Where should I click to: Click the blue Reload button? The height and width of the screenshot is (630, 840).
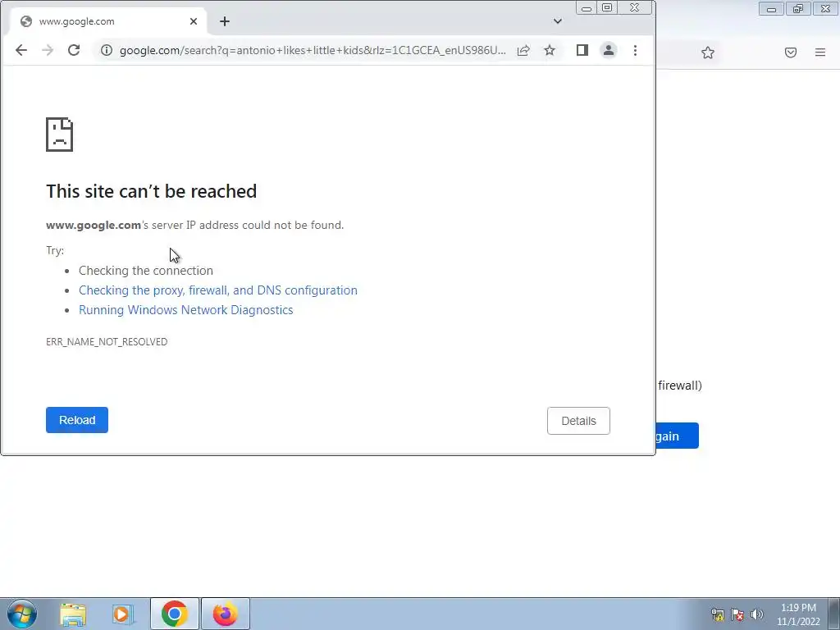(x=77, y=420)
